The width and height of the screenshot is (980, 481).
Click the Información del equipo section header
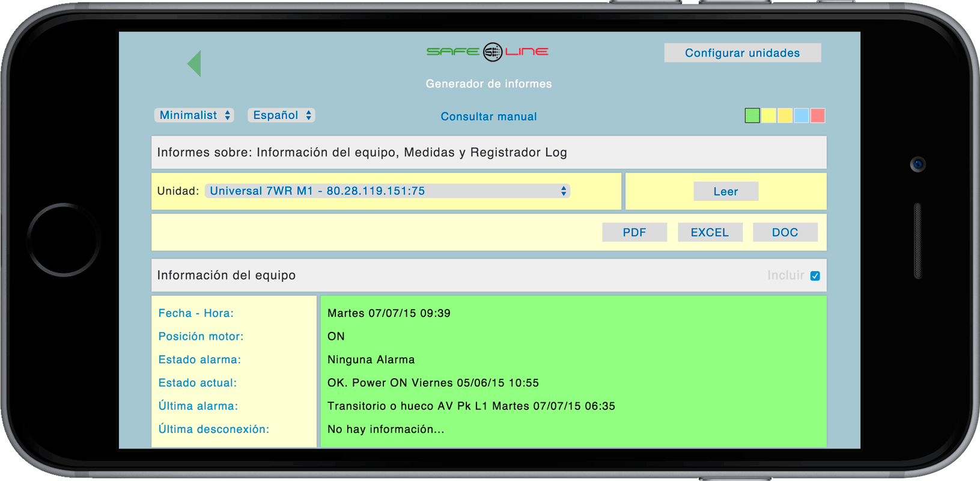coord(488,275)
